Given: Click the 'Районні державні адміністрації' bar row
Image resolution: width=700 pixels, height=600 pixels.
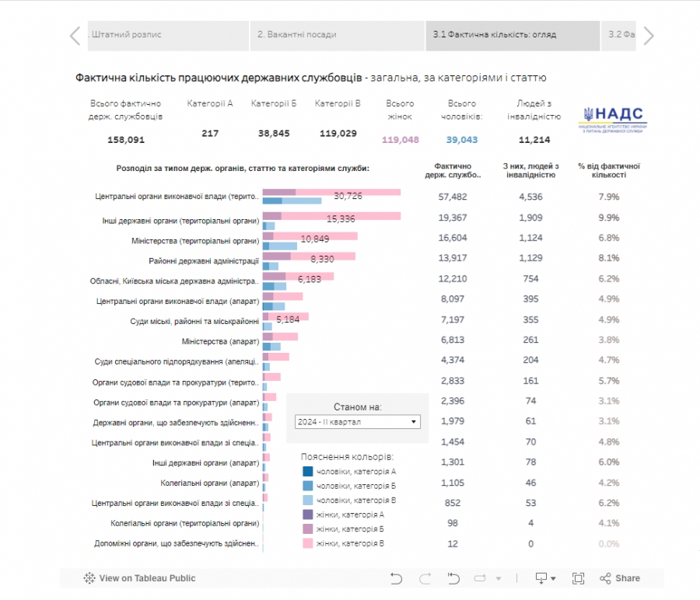Looking at the screenshot, I should [x=310, y=259].
